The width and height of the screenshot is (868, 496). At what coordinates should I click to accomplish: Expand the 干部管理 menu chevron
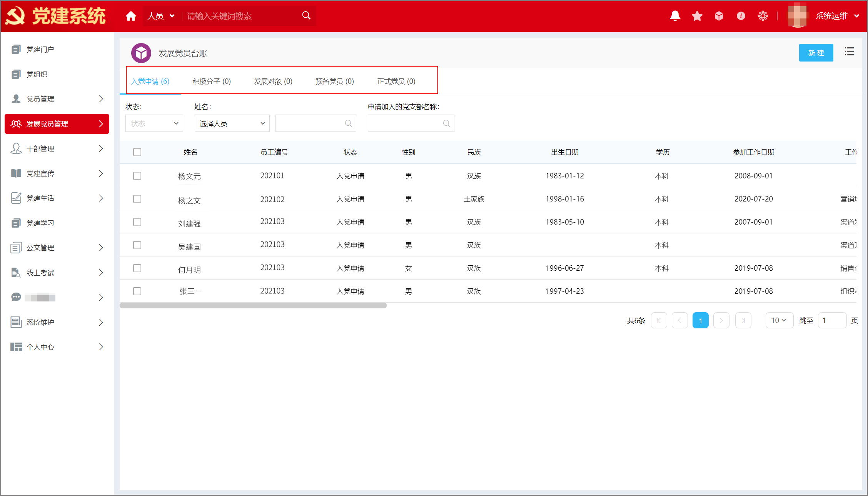[x=101, y=148]
